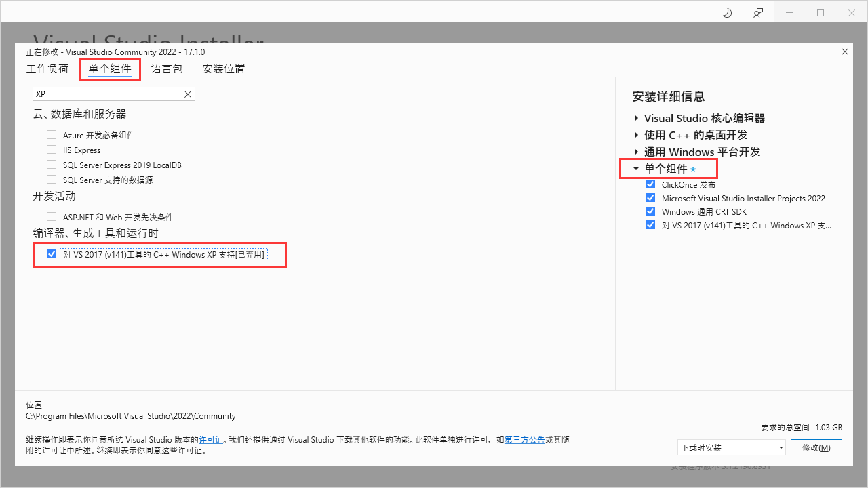
Task: Expand 通用 Windows 平台开发 node
Action: (x=636, y=152)
